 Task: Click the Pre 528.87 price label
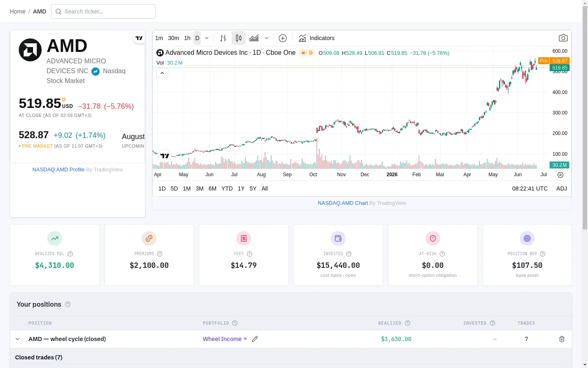(554, 61)
